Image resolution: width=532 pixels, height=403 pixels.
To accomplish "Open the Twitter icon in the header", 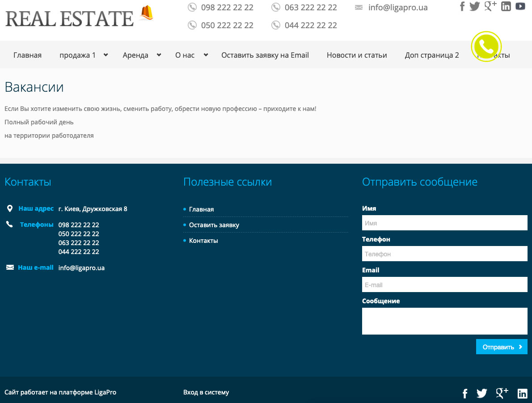I will 475,7.
